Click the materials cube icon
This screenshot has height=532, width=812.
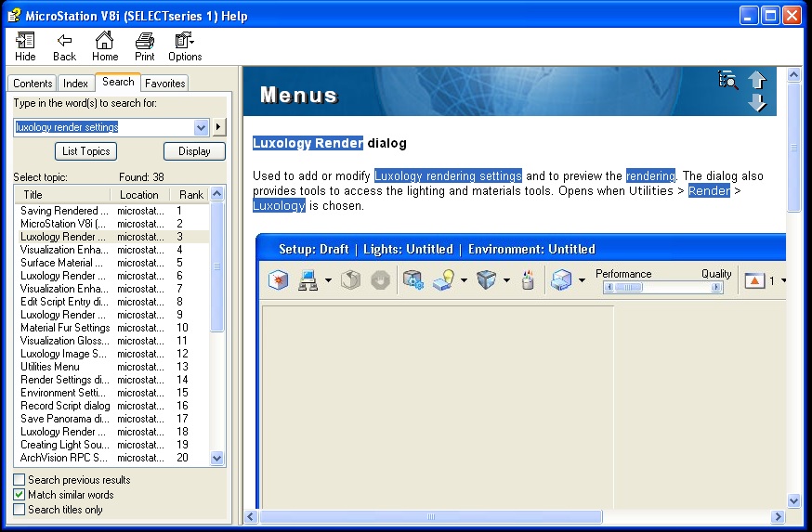[486, 280]
